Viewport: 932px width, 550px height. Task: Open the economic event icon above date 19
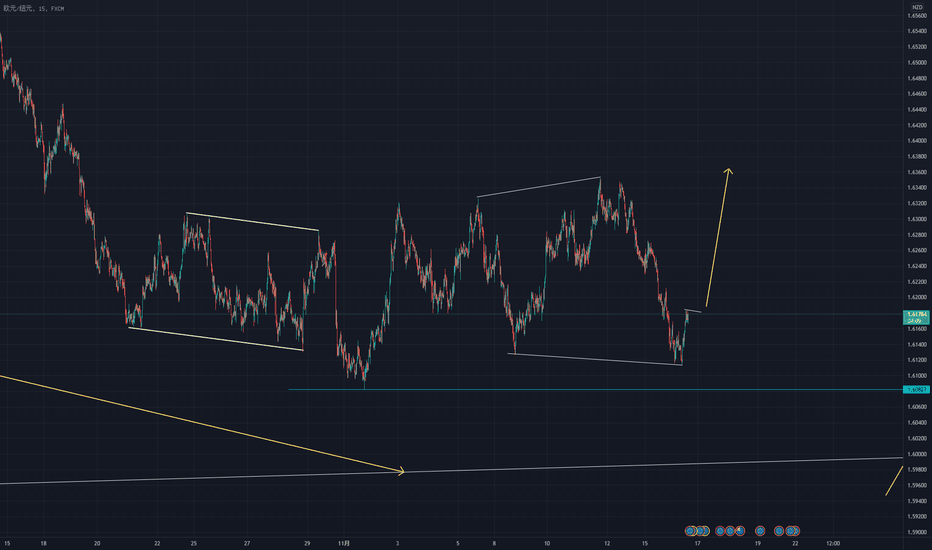(x=760, y=531)
